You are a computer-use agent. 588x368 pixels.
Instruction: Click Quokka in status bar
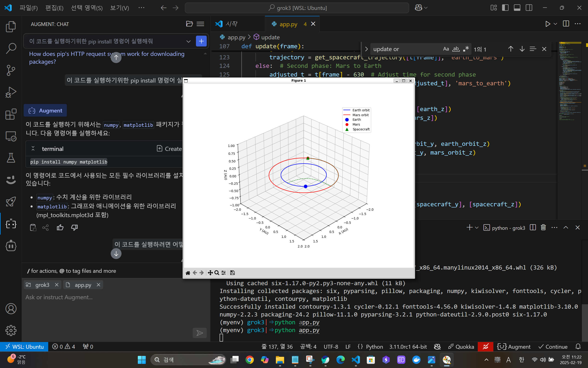pos(461,347)
